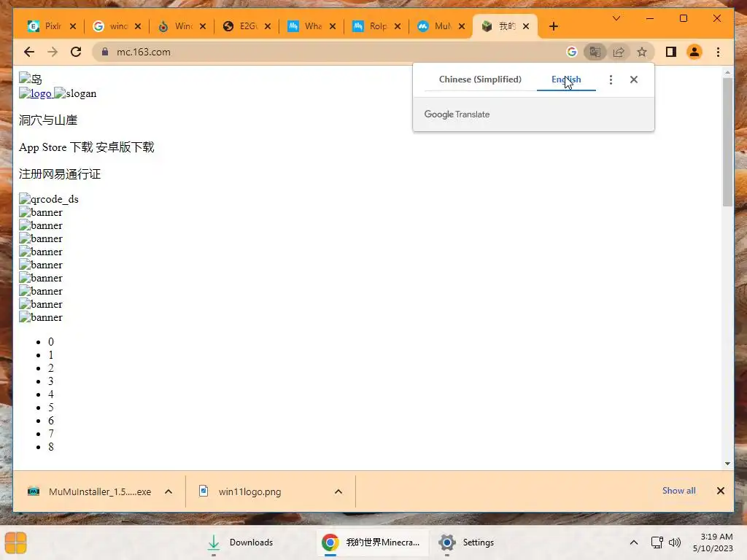Click Show all downloads
The height and width of the screenshot is (560, 747).
tap(679, 491)
